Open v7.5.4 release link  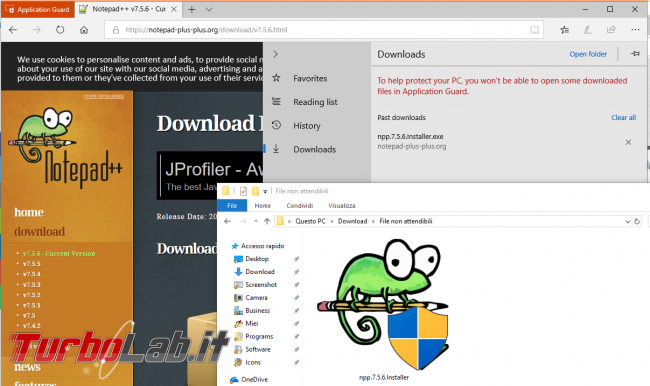coord(32,274)
